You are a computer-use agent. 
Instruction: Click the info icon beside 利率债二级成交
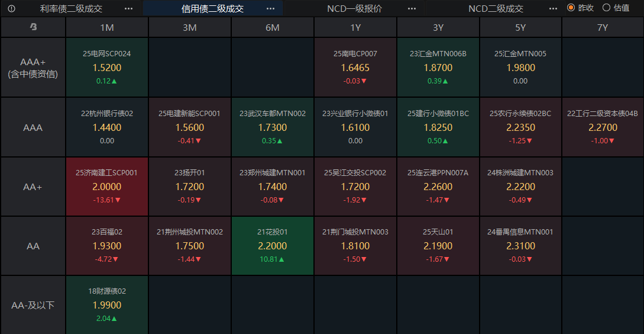tap(12, 9)
